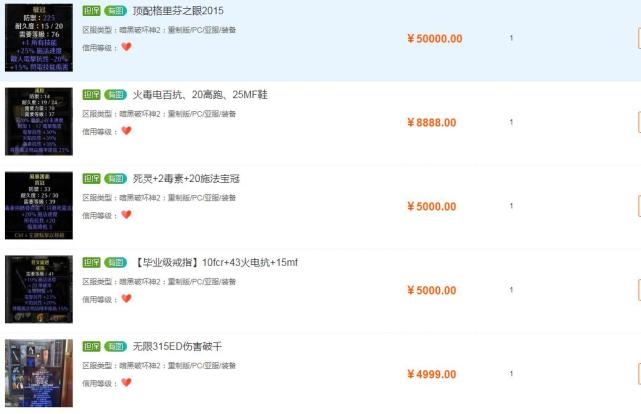View the Griffon's Eye item stats thumbnail
This screenshot has width=641, height=414.
coord(39,38)
